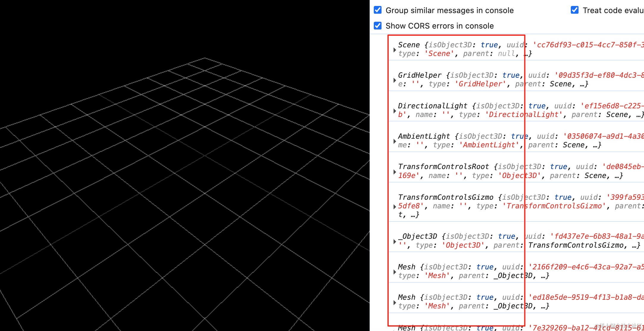Click the uuid value '399fa593'

point(625,197)
